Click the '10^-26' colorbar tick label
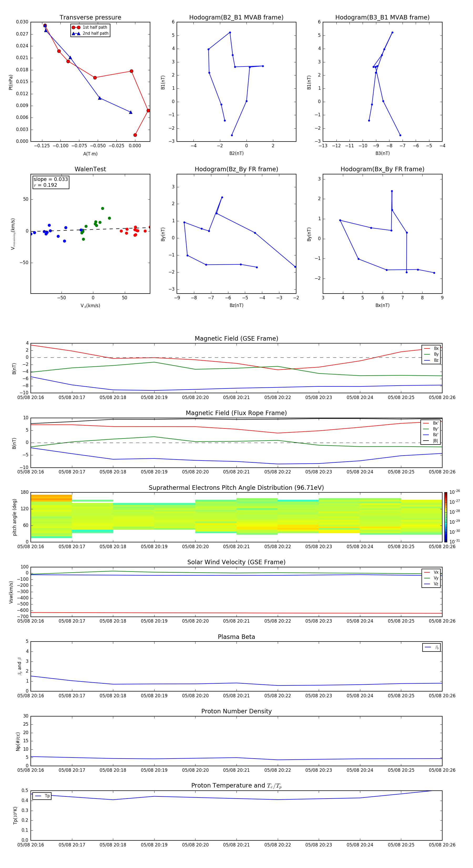This screenshot has height=868, width=473. pos(455,492)
